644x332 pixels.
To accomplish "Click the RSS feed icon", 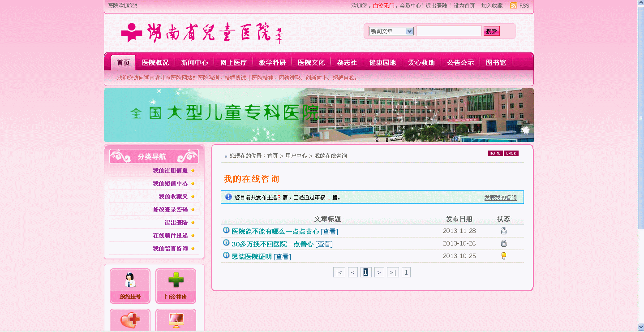I will pos(514,6).
